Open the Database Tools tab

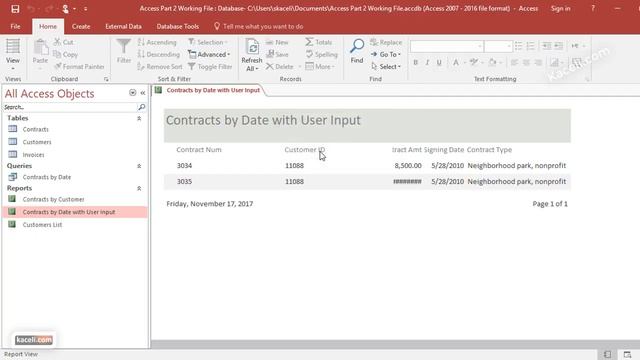point(178,27)
